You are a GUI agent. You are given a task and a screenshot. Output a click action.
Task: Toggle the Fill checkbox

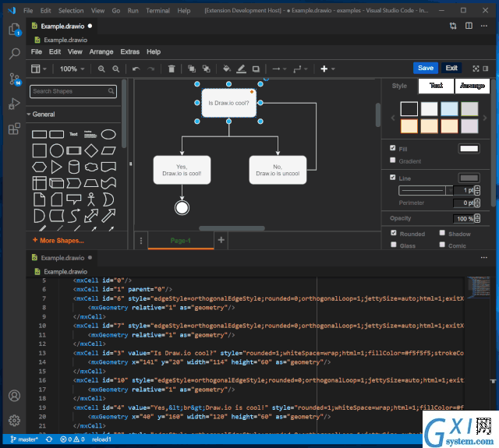tap(393, 148)
